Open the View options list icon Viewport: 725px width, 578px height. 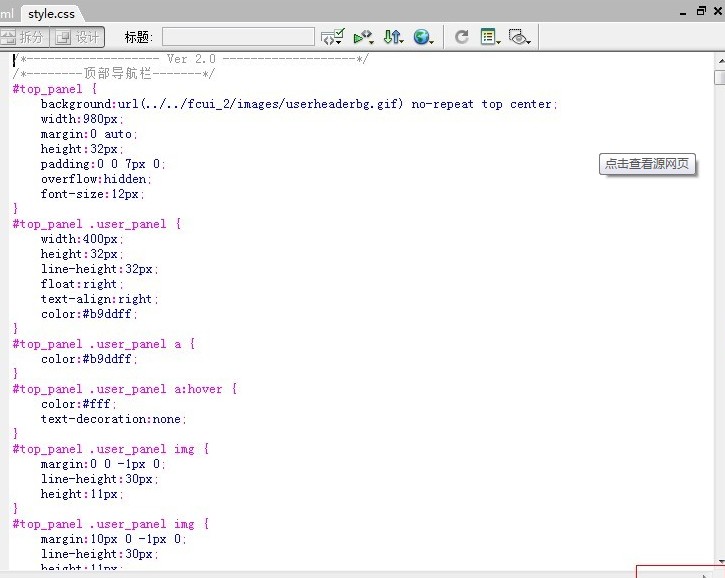[x=489, y=37]
